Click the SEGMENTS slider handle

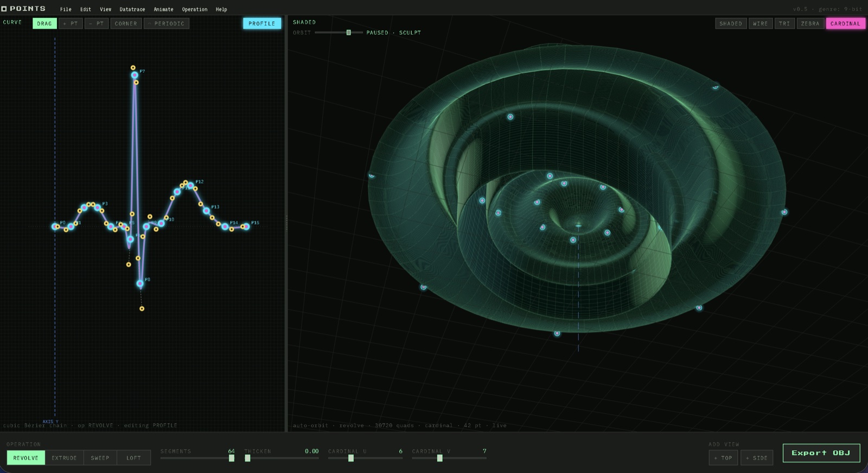232,458
